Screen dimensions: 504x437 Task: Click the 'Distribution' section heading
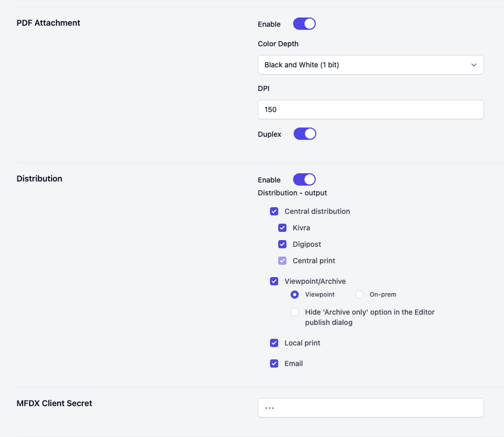tap(39, 179)
